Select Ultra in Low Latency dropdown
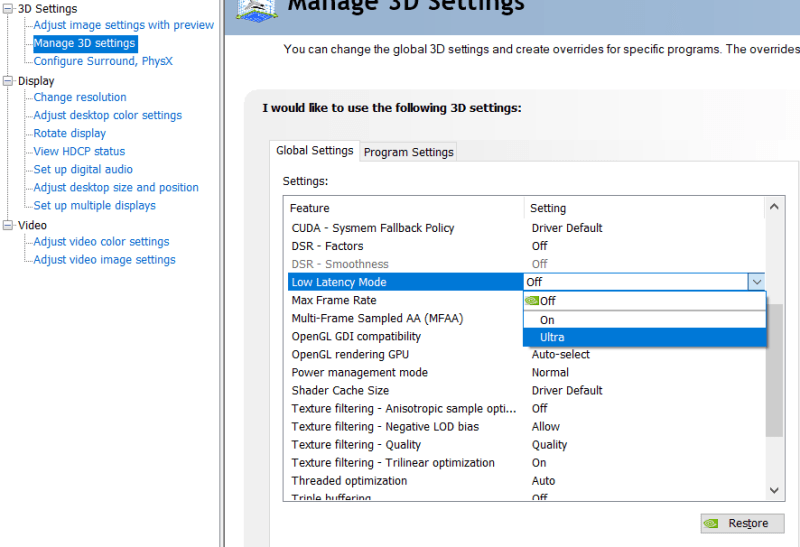 pos(644,337)
